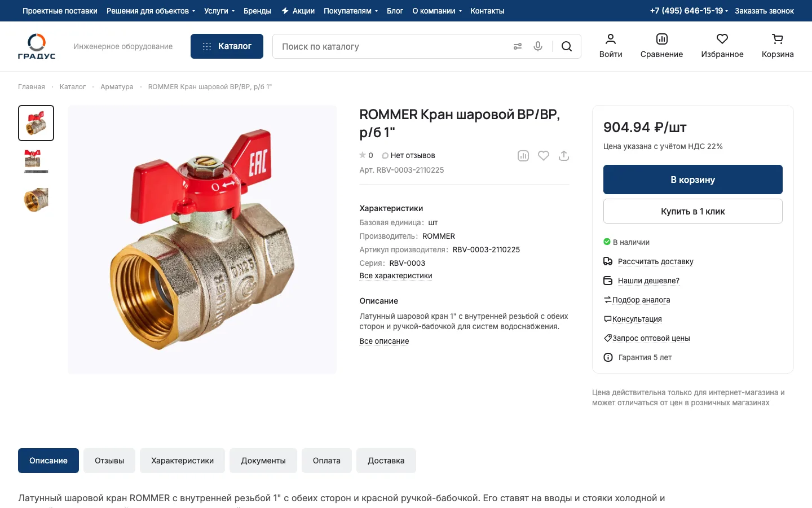Switch to Оплата tab
Image resolution: width=812 pixels, height=508 pixels.
coord(326,461)
